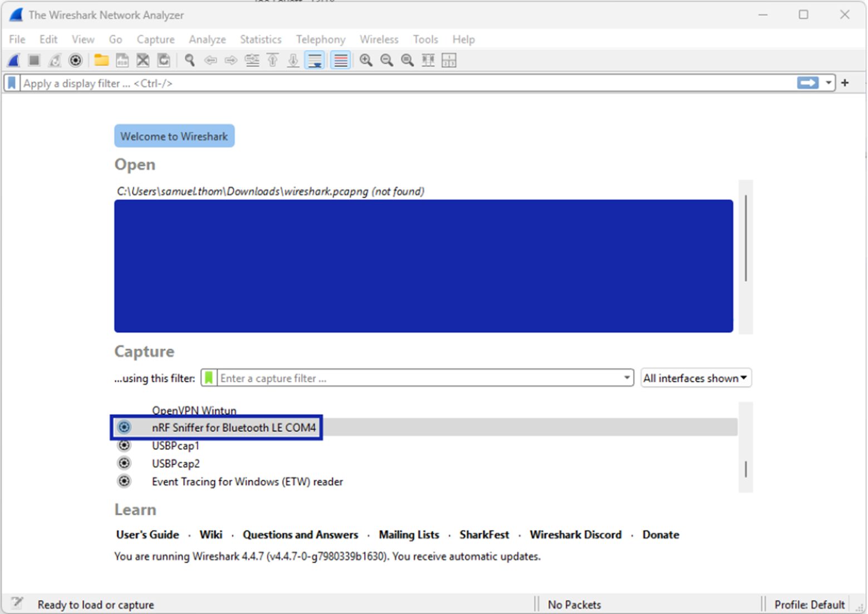Image resolution: width=868 pixels, height=614 pixels.
Task: Find a packet using the magnifier icon
Action: pos(190,60)
